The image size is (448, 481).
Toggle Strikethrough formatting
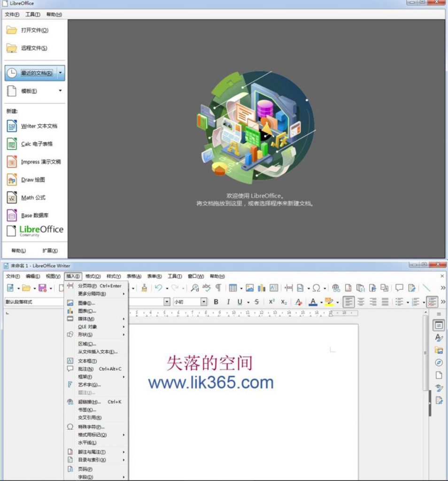click(x=257, y=302)
